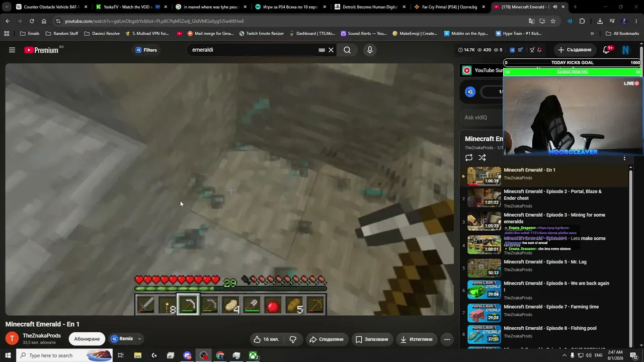Toggle playlist shuffle

tap(482, 158)
